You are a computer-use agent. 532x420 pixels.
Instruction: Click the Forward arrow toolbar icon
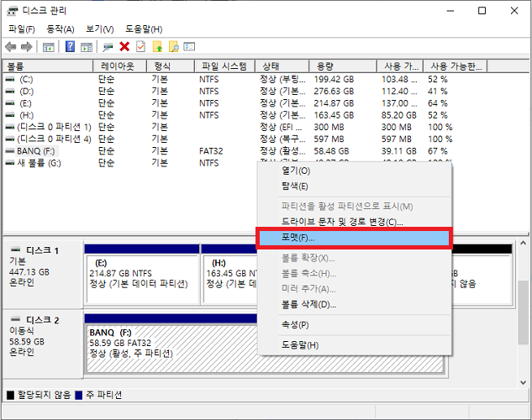(26, 47)
